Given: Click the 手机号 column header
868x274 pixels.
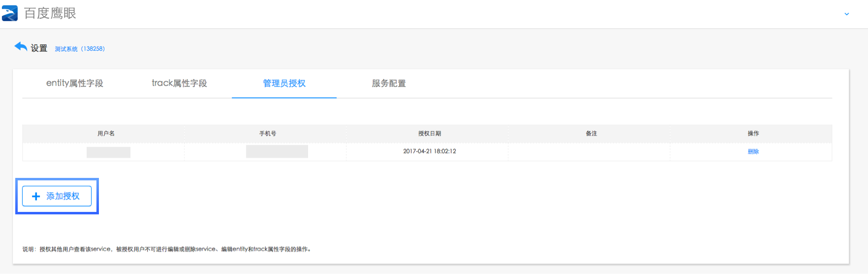Looking at the screenshot, I should click(x=268, y=134).
